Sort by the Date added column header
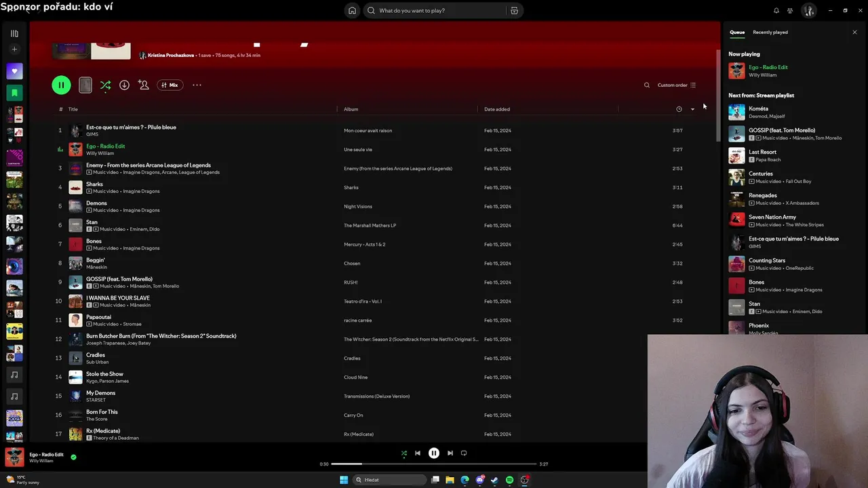The width and height of the screenshot is (868, 488). tap(497, 109)
